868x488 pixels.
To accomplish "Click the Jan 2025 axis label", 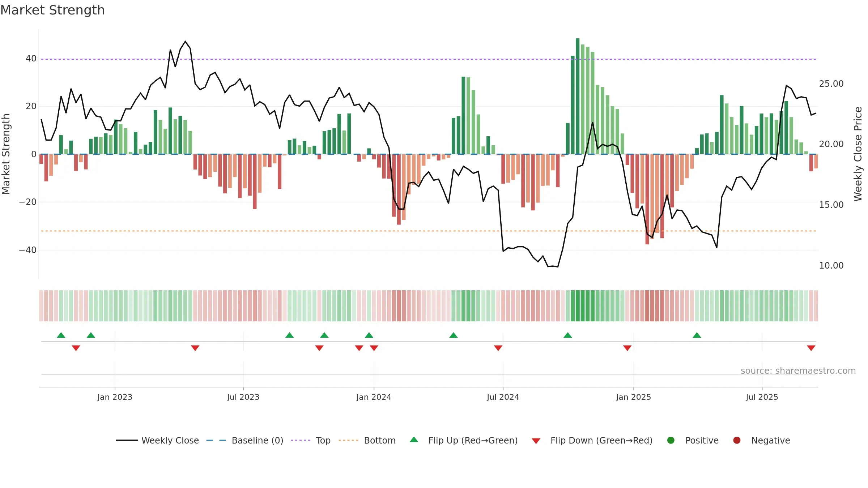I will [x=633, y=397].
